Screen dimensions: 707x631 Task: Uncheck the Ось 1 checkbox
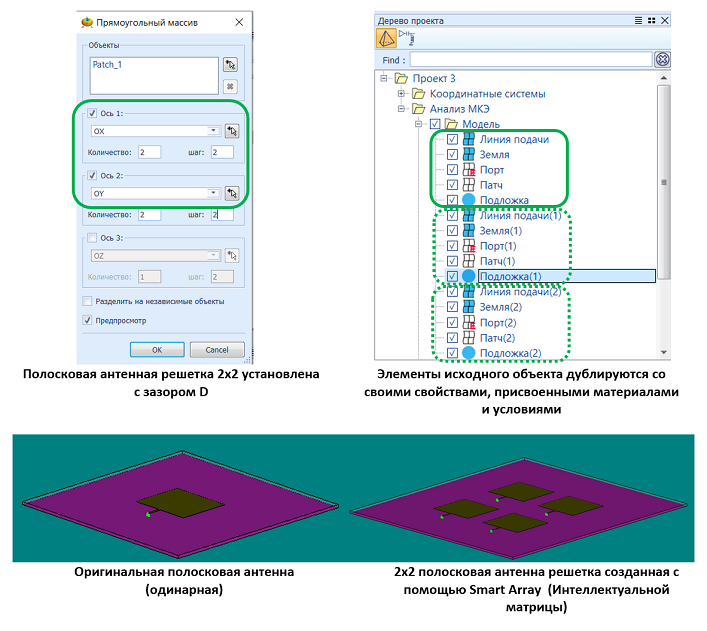point(94,113)
